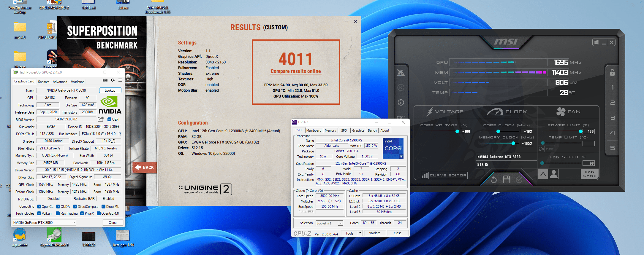Screen dimensions: 644x255
Task: Select Afterburner profile slot 3
Action: click(x=612, y=118)
